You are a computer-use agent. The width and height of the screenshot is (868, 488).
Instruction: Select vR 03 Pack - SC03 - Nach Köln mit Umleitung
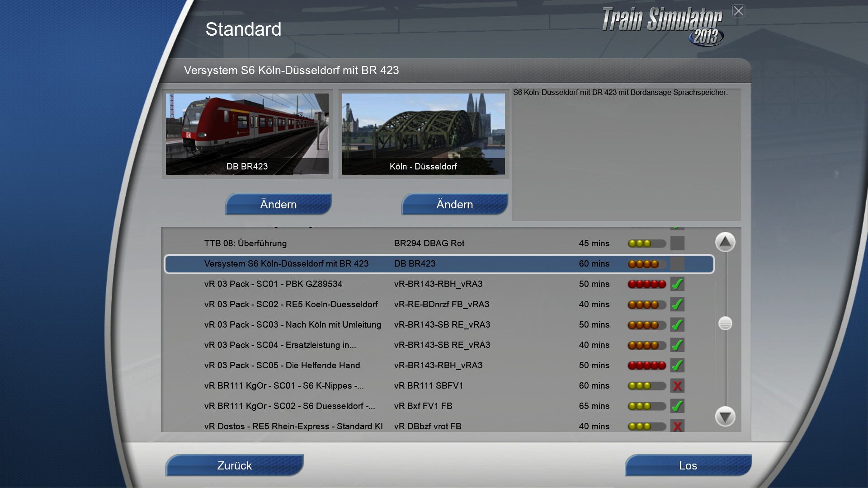coord(439,325)
